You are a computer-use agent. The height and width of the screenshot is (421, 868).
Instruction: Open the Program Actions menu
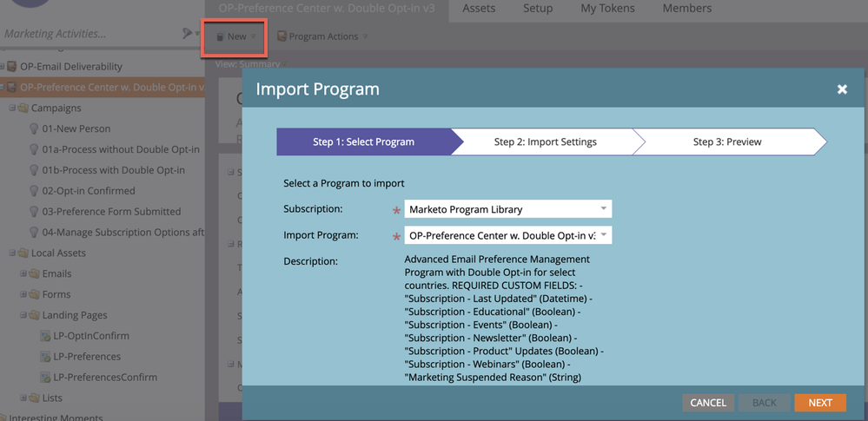pyautogui.click(x=322, y=36)
